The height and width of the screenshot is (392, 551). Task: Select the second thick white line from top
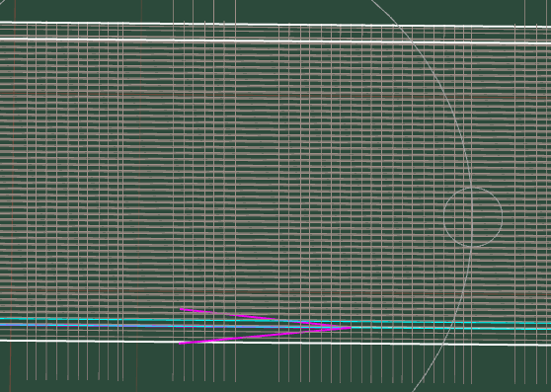pyautogui.click(x=275, y=40)
